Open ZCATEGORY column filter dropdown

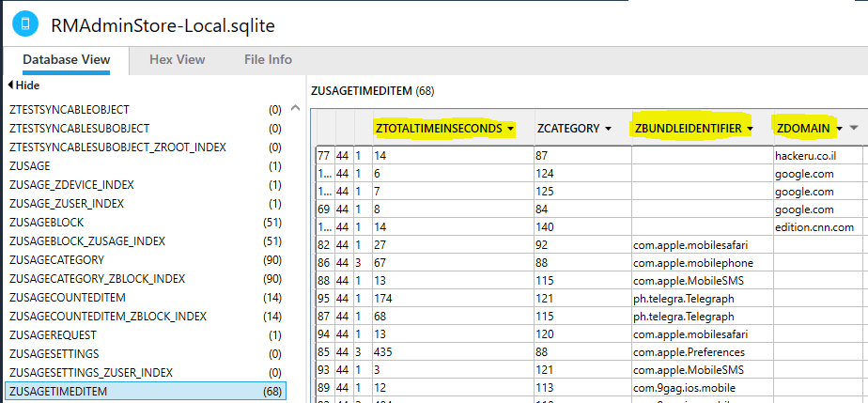point(609,128)
